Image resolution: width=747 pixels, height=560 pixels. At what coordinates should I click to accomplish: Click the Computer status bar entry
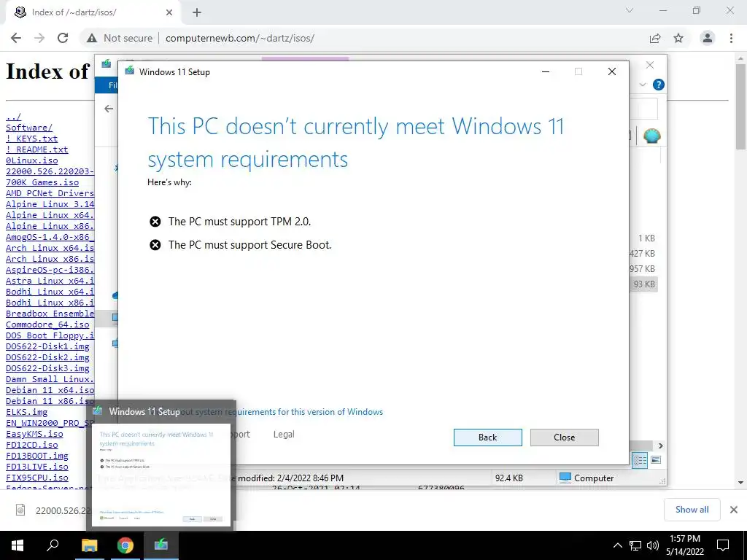(586, 478)
